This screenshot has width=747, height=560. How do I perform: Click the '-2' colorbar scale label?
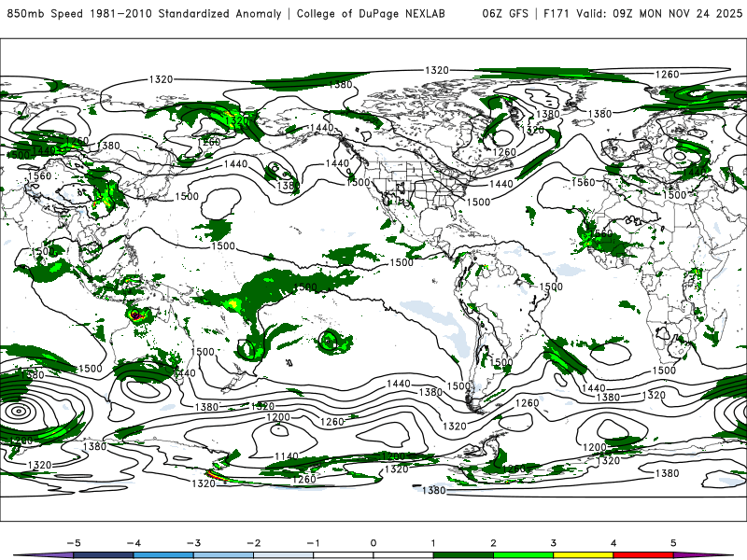click(x=253, y=543)
